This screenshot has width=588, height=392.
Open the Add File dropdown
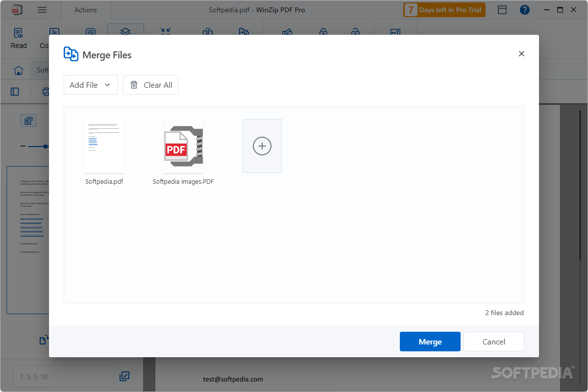tap(91, 85)
